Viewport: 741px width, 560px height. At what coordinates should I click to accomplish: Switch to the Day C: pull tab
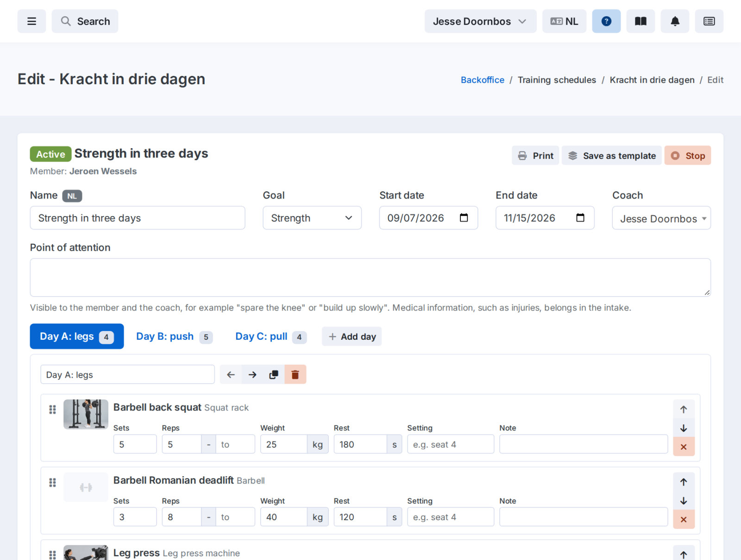click(x=271, y=336)
